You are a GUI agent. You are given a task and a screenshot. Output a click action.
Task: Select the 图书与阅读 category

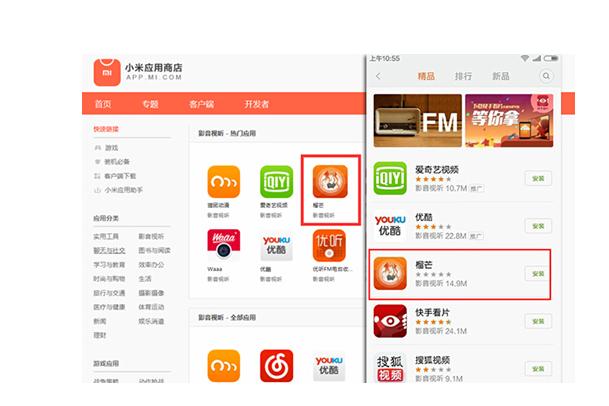pyautogui.click(x=155, y=251)
